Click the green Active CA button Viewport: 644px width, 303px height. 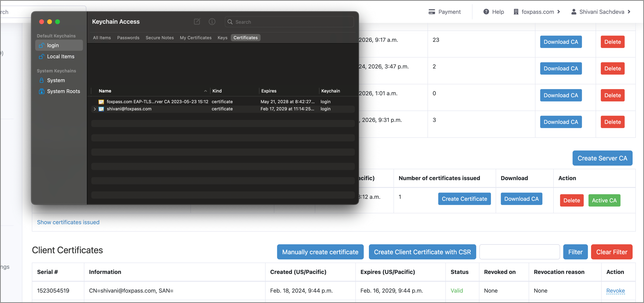[604, 200]
